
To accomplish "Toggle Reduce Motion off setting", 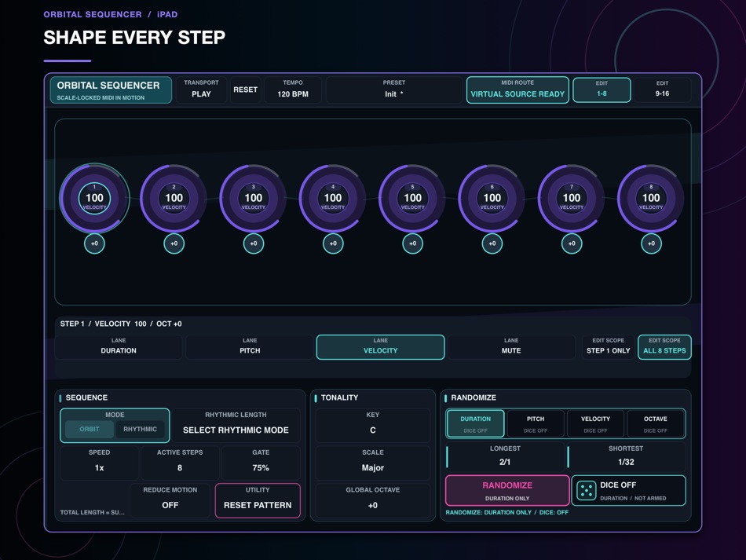I will point(170,500).
